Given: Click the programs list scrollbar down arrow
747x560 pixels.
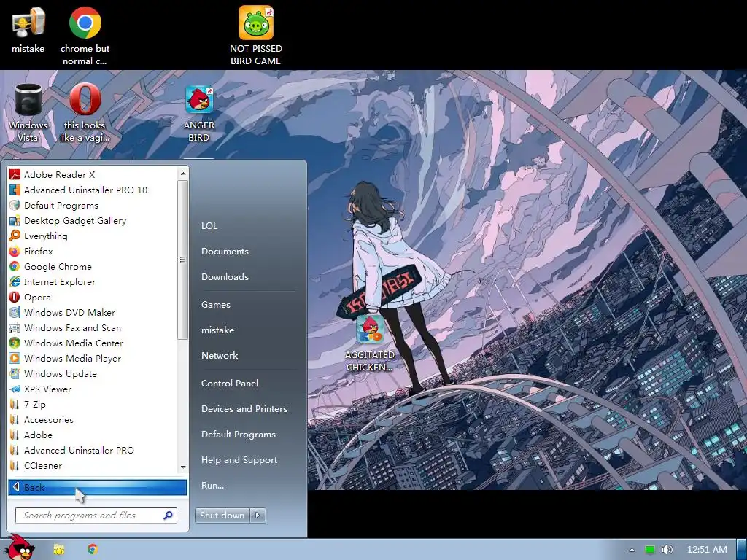Looking at the screenshot, I should coord(183,467).
